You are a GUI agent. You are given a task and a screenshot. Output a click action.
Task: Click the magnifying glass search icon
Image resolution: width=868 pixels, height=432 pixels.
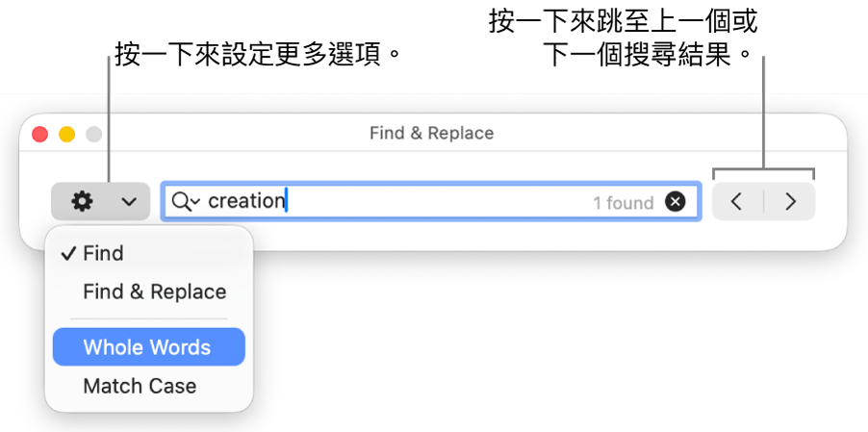(x=180, y=201)
